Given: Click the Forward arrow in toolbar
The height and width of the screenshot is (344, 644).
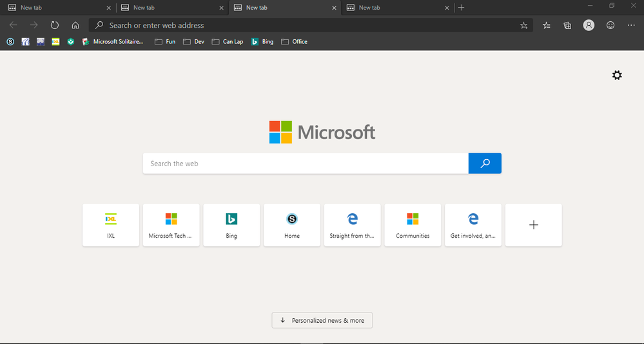Looking at the screenshot, I should tap(34, 26).
